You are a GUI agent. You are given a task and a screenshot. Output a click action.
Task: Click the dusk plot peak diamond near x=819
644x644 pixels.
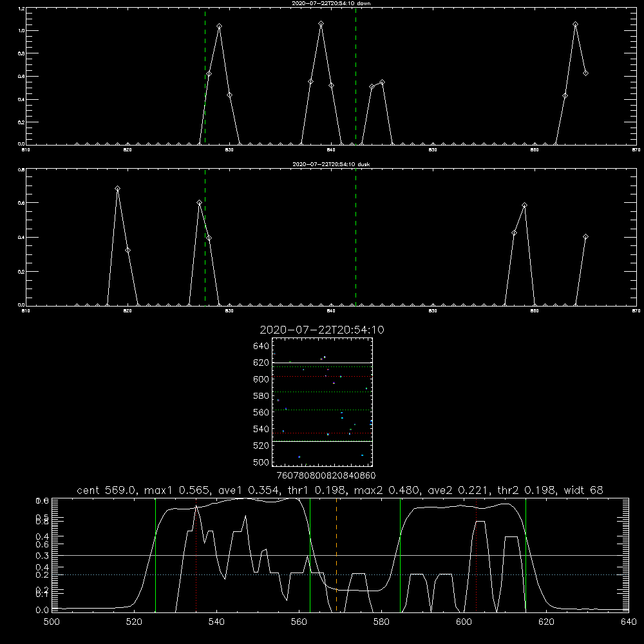pos(117,189)
